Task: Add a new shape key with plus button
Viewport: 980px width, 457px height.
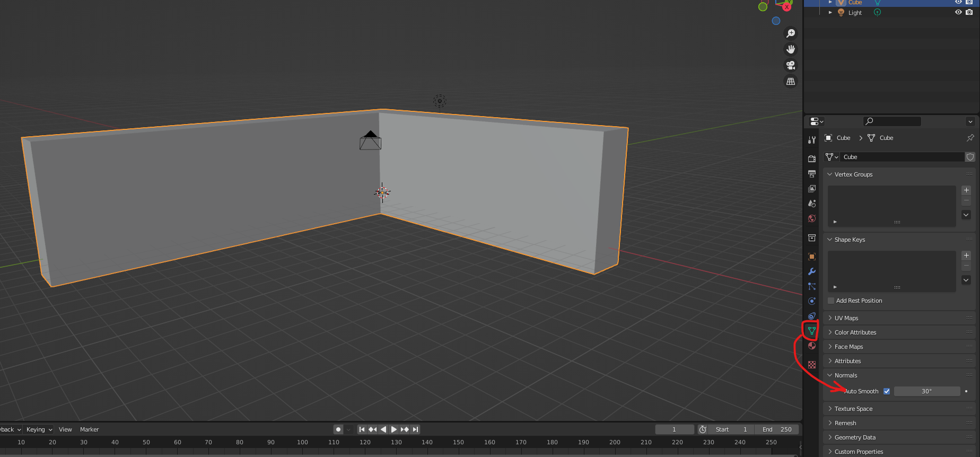Action: click(x=966, y=256)
